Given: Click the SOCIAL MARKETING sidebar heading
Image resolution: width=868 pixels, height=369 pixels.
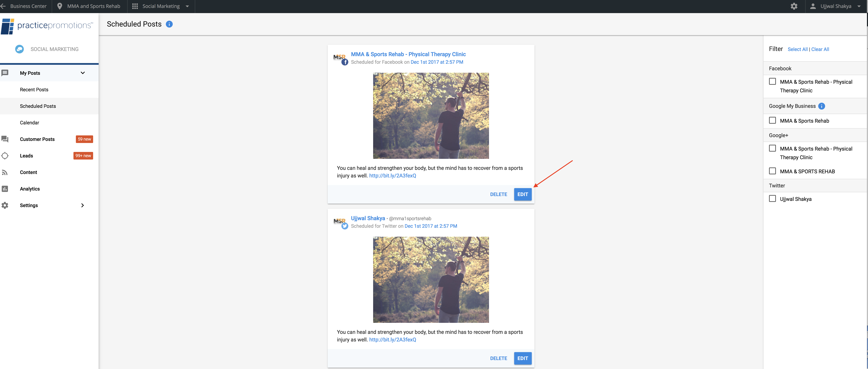Looking at the screenshot, I should 55,49.
